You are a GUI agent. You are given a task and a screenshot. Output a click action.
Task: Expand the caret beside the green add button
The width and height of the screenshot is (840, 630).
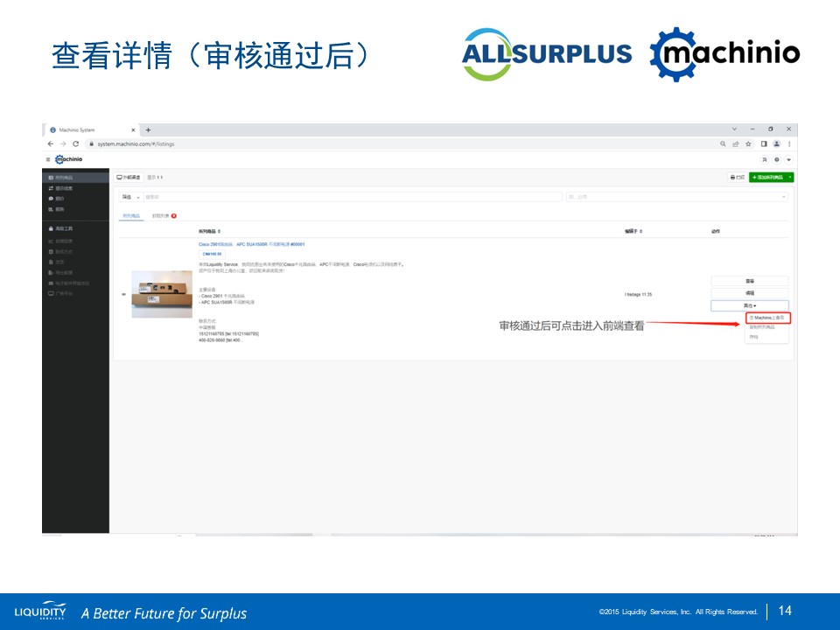(x=790, y=178)
